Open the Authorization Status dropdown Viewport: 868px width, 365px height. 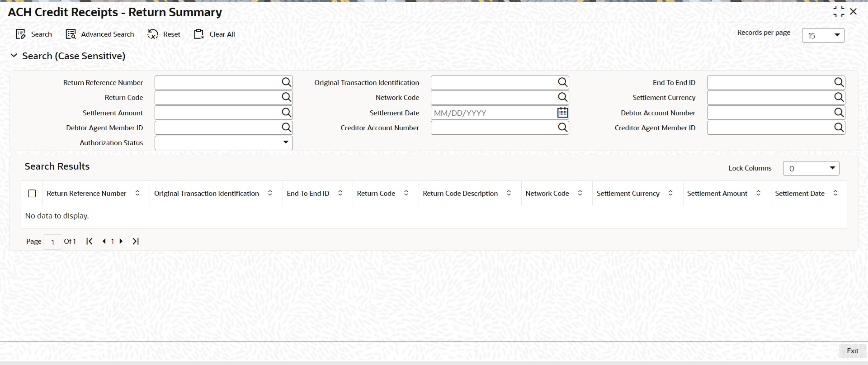[223, 143]
